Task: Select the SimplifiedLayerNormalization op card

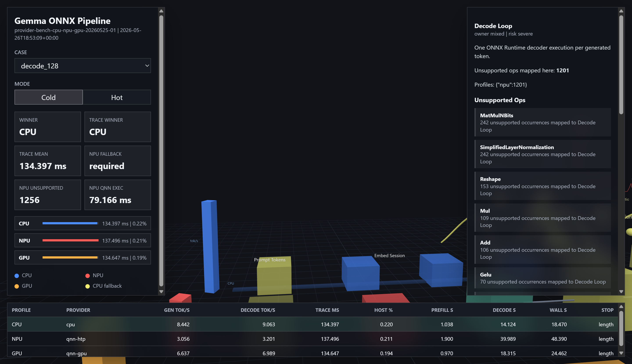Action: 542,154
